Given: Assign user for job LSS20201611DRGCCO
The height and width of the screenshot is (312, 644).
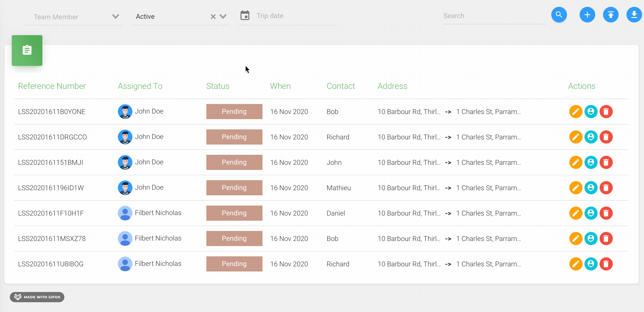Looking at the screenshot, I should point(591,137).
